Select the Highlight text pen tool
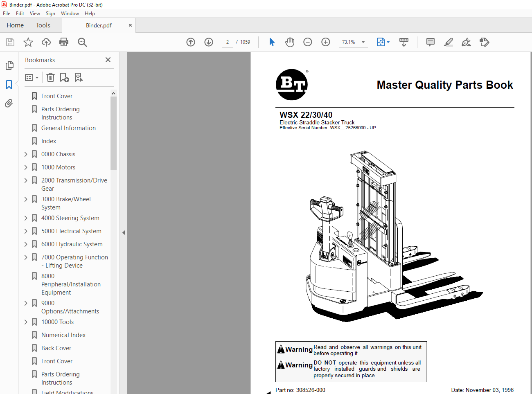This screenshot has width=532, height=394. coord(449,42)
